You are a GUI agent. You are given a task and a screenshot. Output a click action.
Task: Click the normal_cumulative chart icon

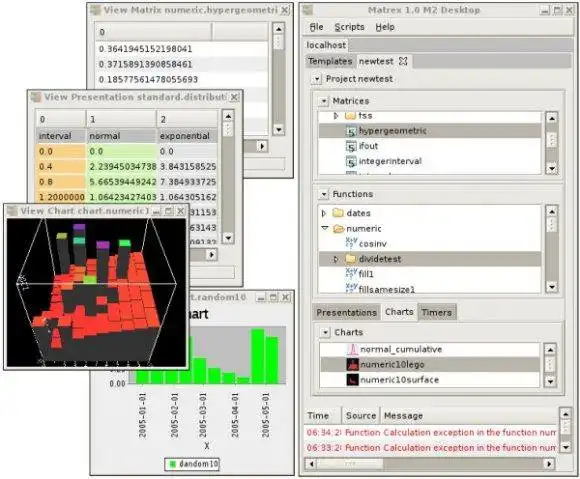[x=353, y=349]
